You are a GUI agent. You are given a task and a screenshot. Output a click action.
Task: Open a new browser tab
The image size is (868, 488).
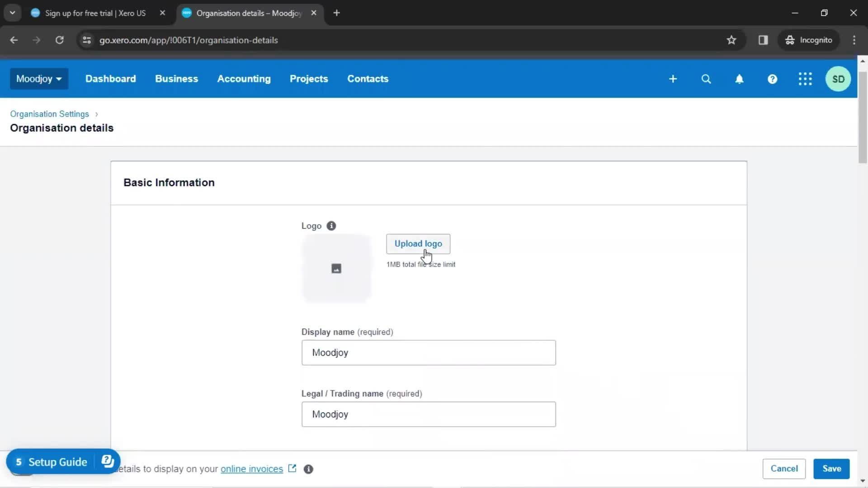click(x=336, y=13)
